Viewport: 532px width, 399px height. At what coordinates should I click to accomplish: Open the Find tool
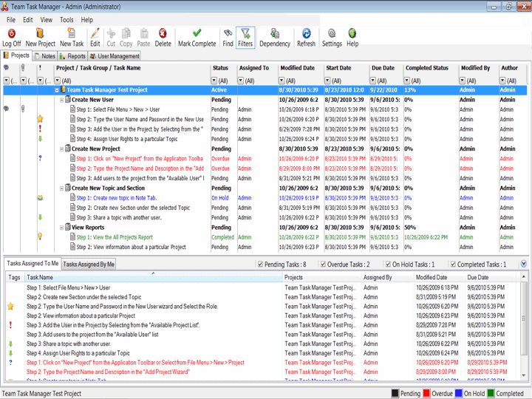228,33
